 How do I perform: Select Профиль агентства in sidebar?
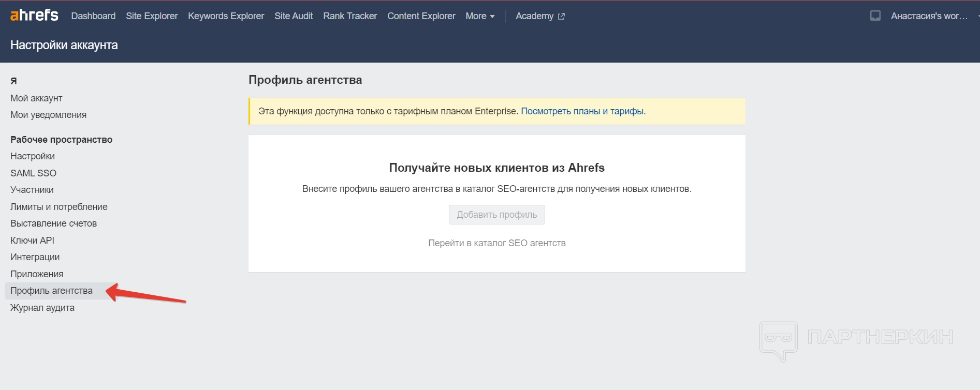(51, 291)
